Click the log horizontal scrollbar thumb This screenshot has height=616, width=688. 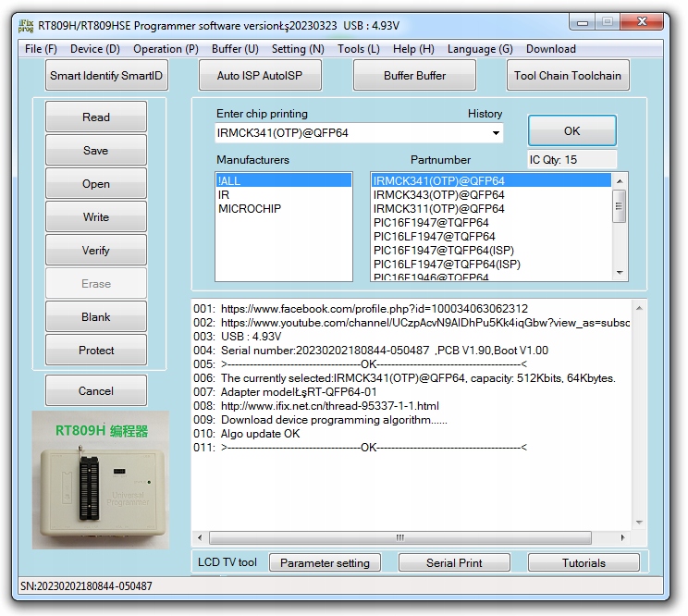click(x=400, y=537)
